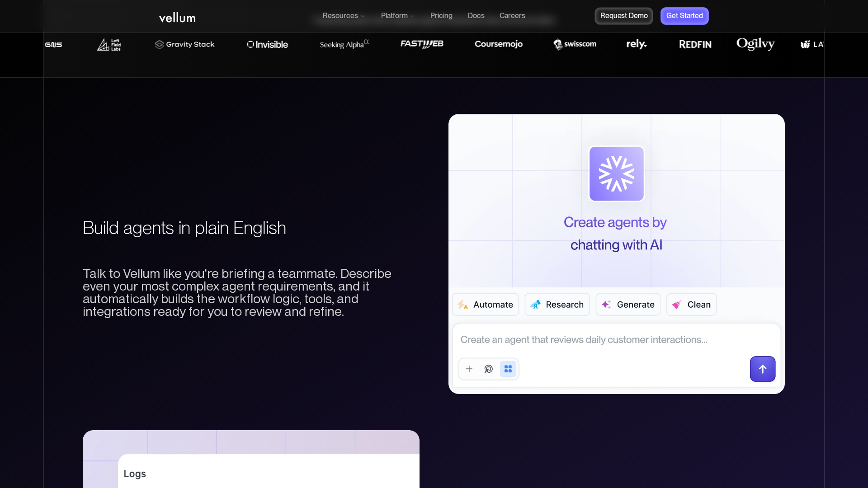Click the large Vellum snowflake logo tile

(616, 174)
